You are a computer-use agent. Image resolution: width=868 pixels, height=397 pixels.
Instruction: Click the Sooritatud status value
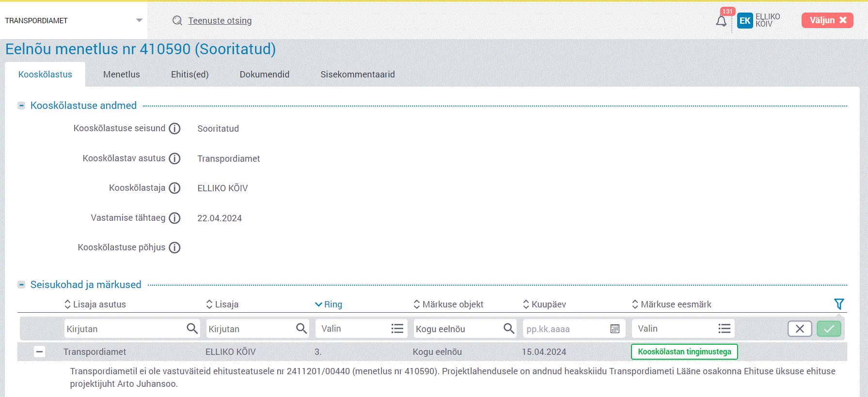point(218,129)
